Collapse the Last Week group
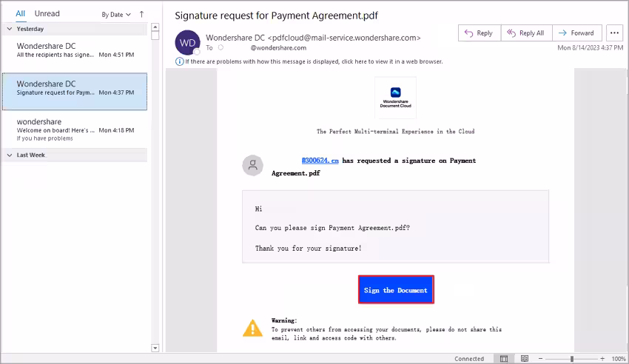 [10, 155]
